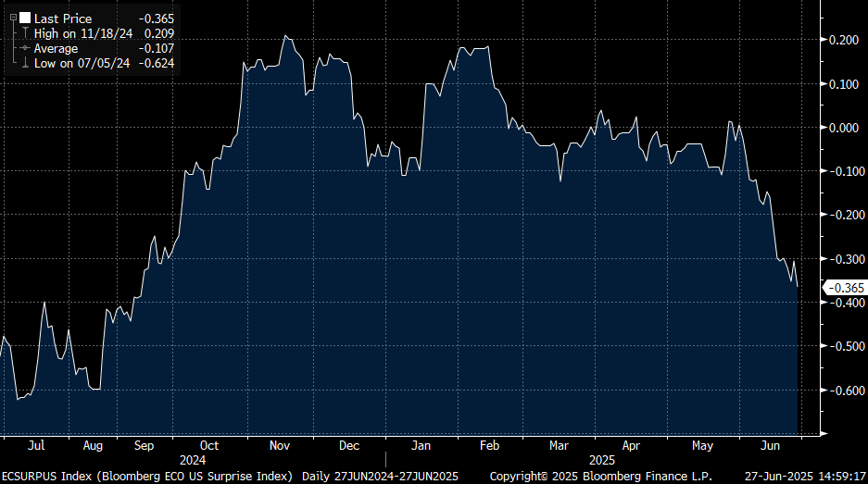Click the Nov label on time axis
This screenshot has height=484, width=868.
point(280,445)
